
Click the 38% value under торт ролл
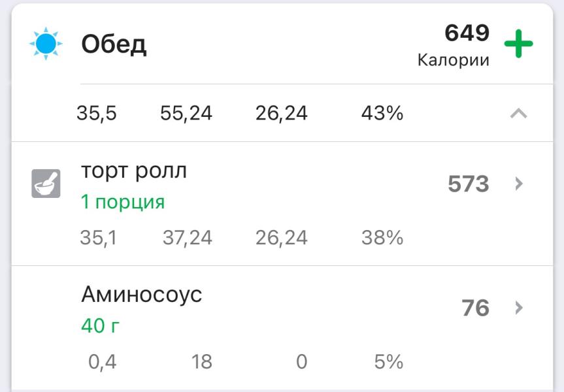[x=382, y=238]
